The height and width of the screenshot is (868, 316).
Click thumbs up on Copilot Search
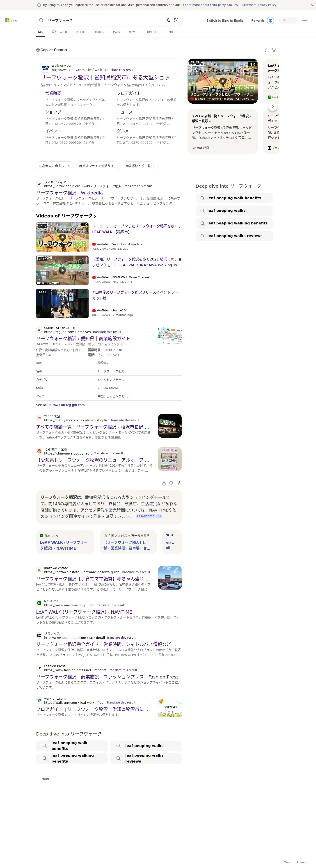point(266,50)
